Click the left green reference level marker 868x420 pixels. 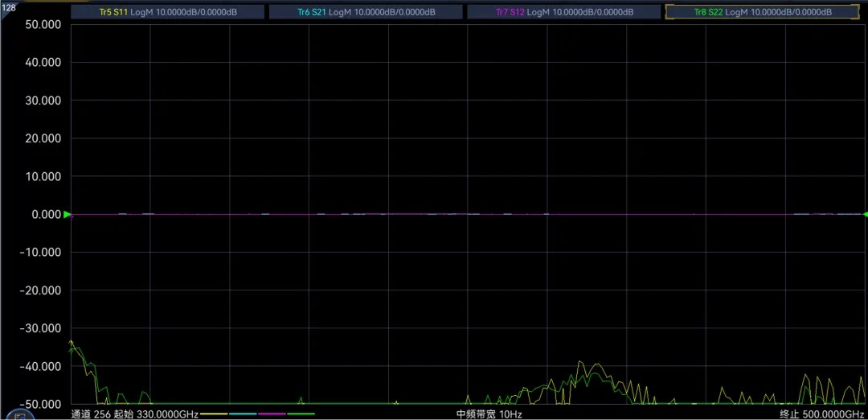68,215
